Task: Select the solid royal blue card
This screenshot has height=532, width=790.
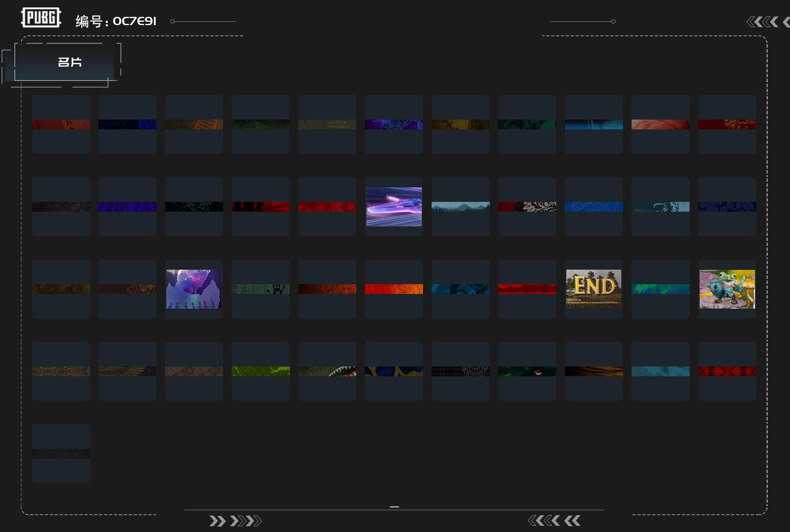Action: [x=594, y=207]
